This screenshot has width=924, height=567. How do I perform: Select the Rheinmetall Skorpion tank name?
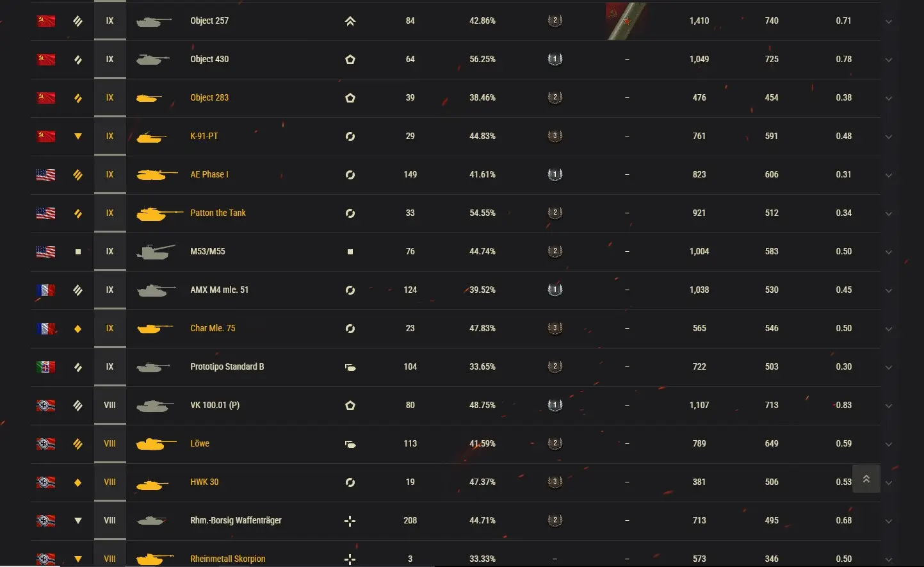(227, 559)
